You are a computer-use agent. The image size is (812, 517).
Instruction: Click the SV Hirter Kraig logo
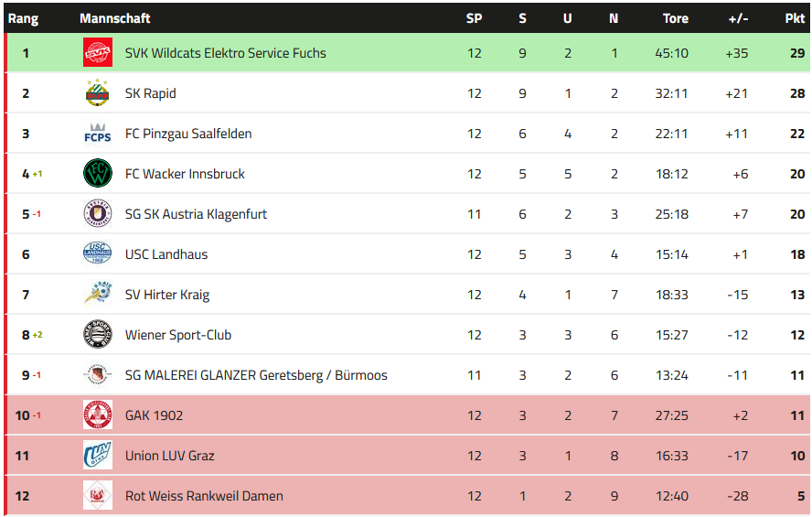pyautogui.click(x=98, y=295)
